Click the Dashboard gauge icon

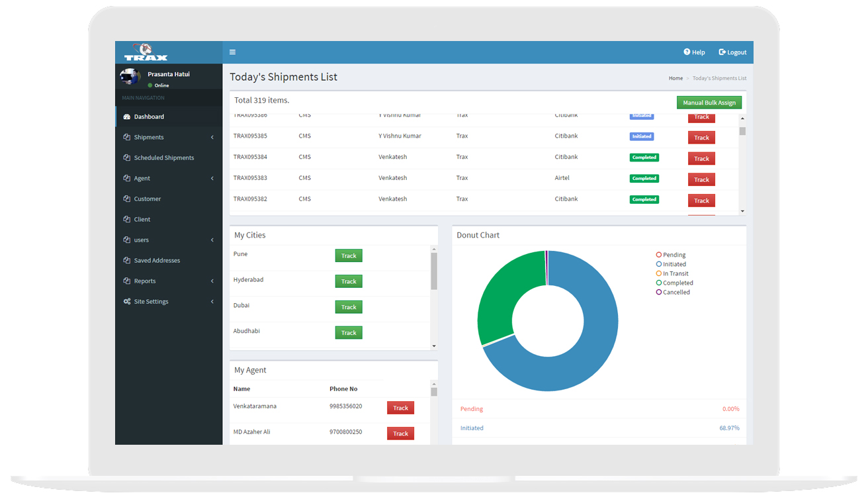(127, 116)
